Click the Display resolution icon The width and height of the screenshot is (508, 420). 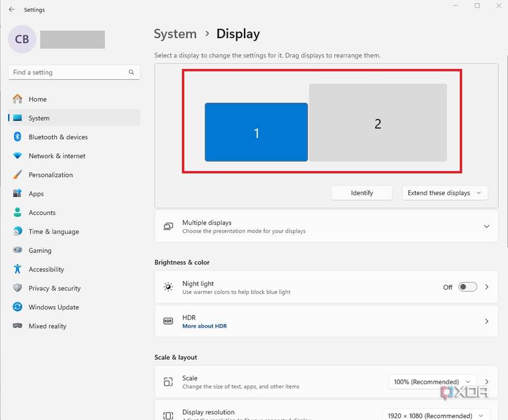(168, 416)
